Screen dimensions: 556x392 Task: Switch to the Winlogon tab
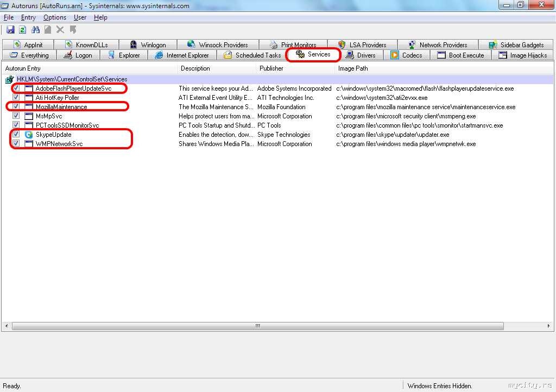pyautogui.click(x=148, y=45)
